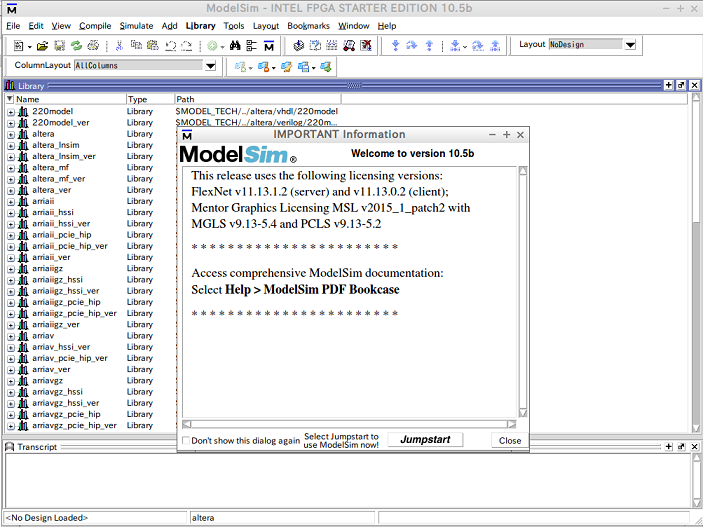Click the Cut scissors icon
This screenshot has height=527, width=703.
coord(119,45)
